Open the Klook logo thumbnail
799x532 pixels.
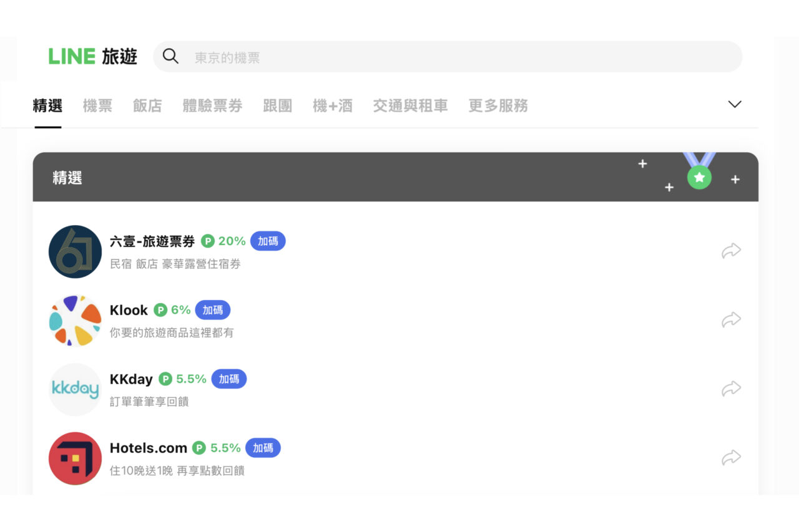[x=75, y=321]
